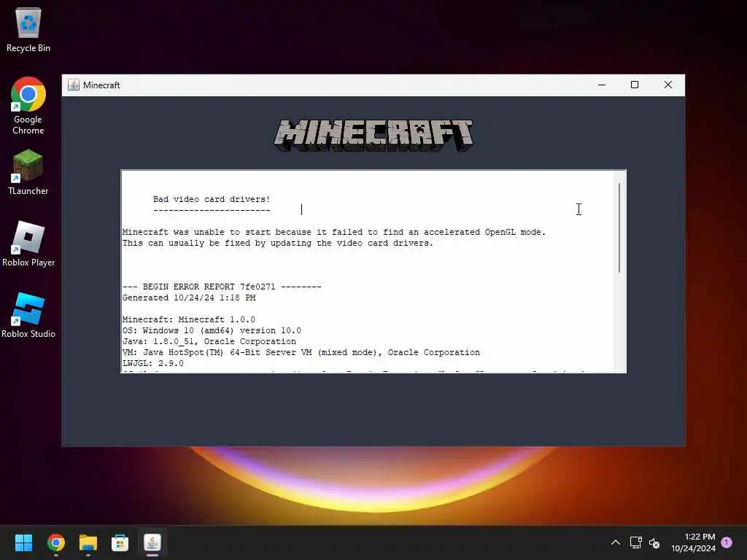Open the Microsoft Store taskbar icon
This screenshot has height=560, width=747.
click(x=120, y=542)
